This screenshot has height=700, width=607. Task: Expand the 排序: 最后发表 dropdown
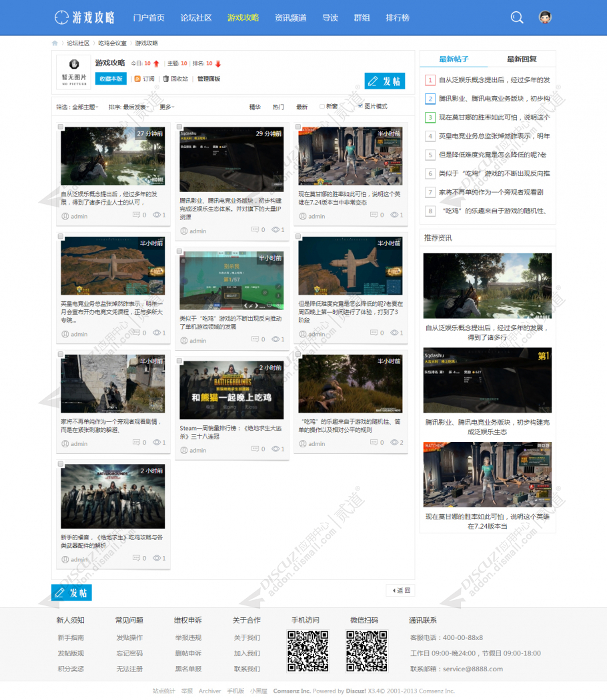tap(129, 107)
